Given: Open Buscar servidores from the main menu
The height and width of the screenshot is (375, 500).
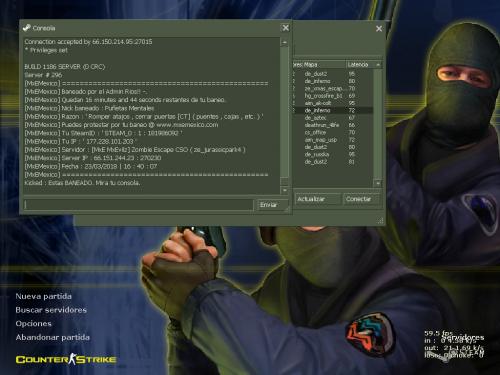Looking at the screenshot, I should tap(51, 310).
